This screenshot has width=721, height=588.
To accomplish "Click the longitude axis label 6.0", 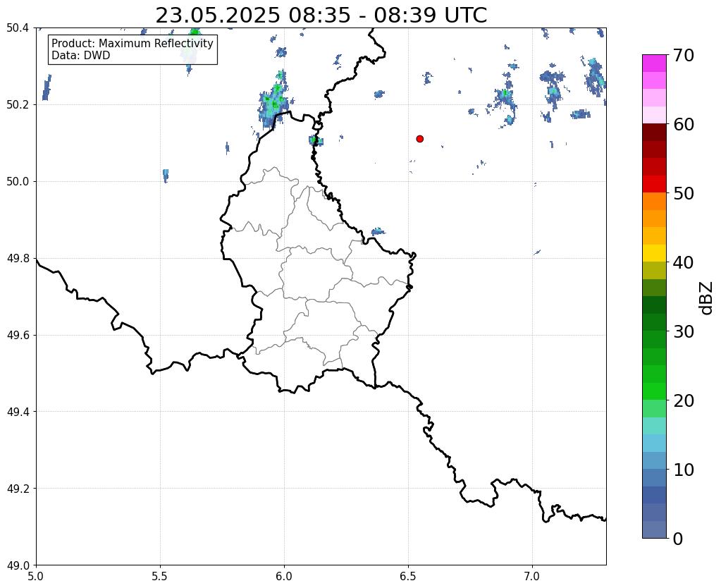I will [284, 576].
